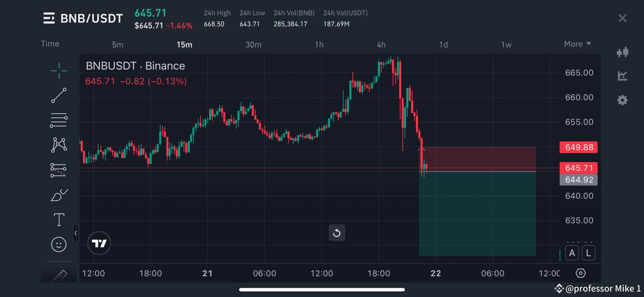Select the crosshair cursor tool
The image size is (644, 297).
point(58,71)
